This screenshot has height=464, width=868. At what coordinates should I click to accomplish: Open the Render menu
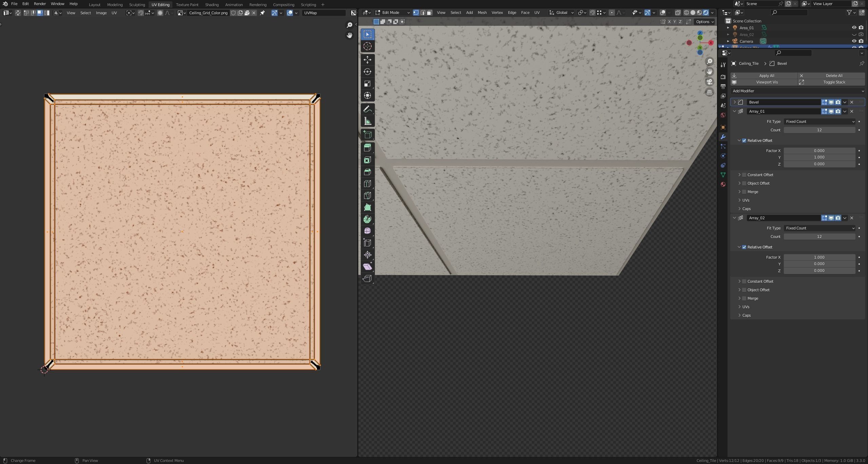click(40, 4)
